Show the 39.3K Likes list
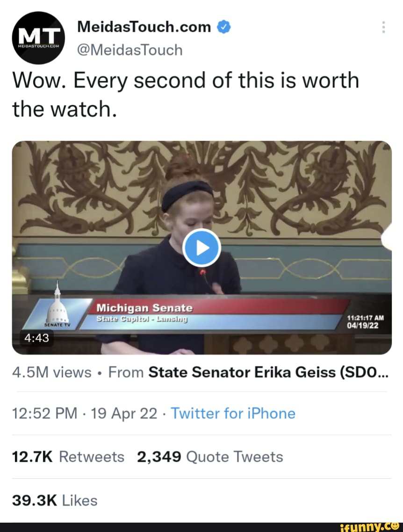The width and height of the screenshot is (403, 532). [55, 500]
